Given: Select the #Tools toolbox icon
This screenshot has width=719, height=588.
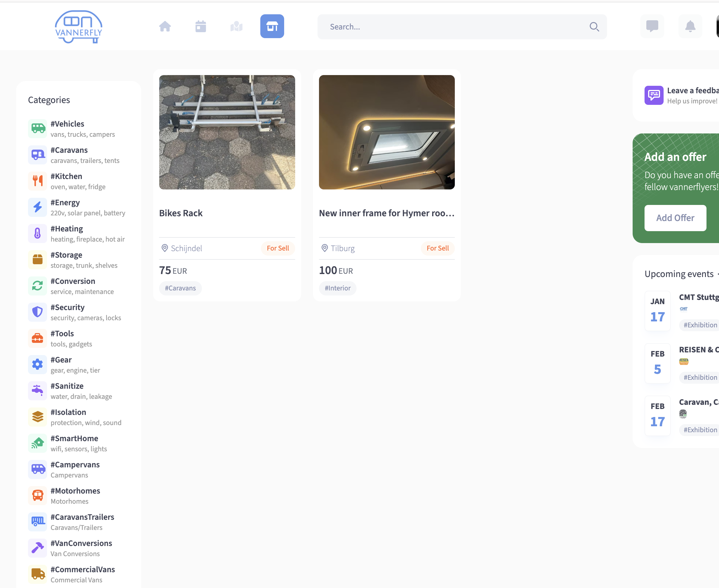Looking at the screenshot, I should click(37, 338).
